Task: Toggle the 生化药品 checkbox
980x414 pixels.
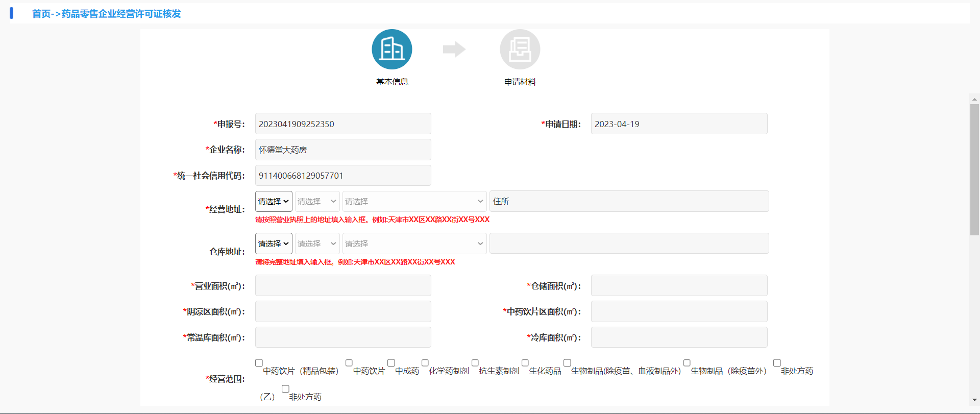Action: (525, 363)
